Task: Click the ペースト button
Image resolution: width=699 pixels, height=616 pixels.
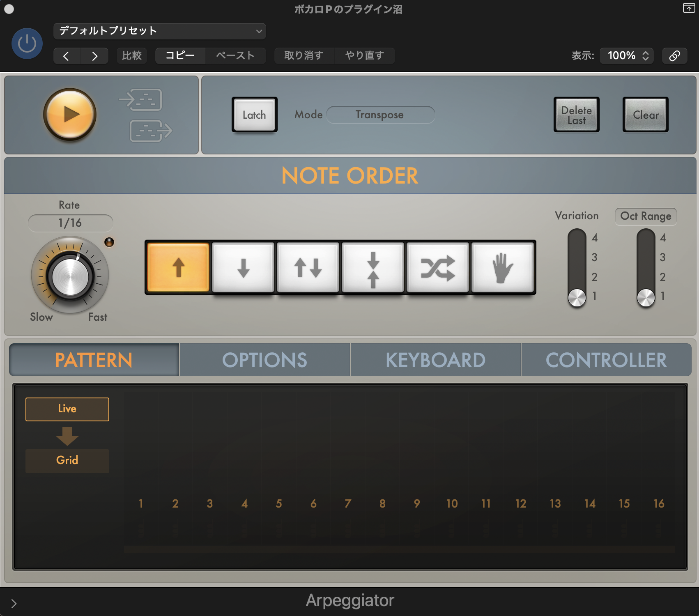Action: pyautogui.click(x=235, y=55)
